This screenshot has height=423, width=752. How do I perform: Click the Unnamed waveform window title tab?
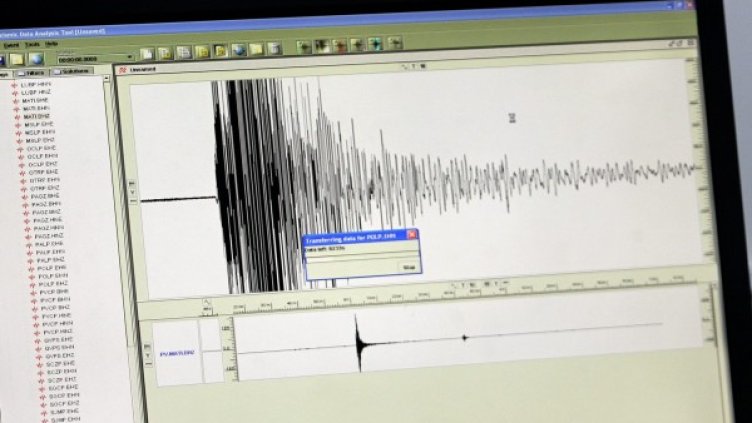140,71
